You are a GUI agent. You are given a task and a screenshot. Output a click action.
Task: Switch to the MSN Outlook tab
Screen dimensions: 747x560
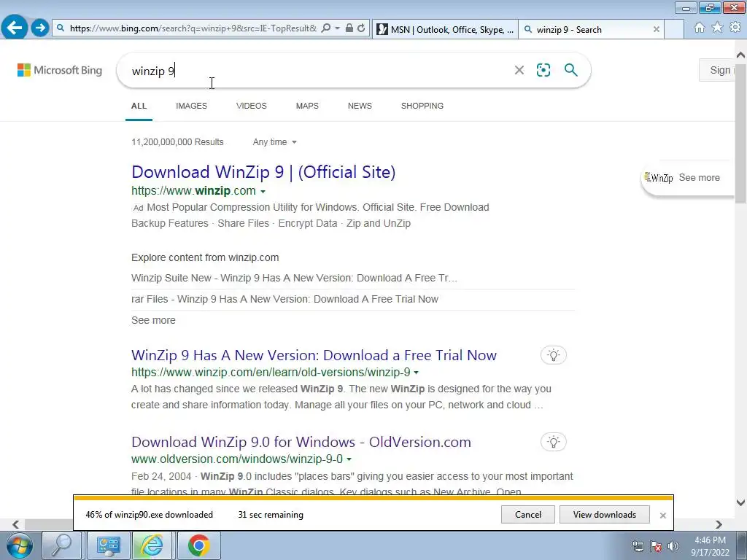(x=445, y=29)
